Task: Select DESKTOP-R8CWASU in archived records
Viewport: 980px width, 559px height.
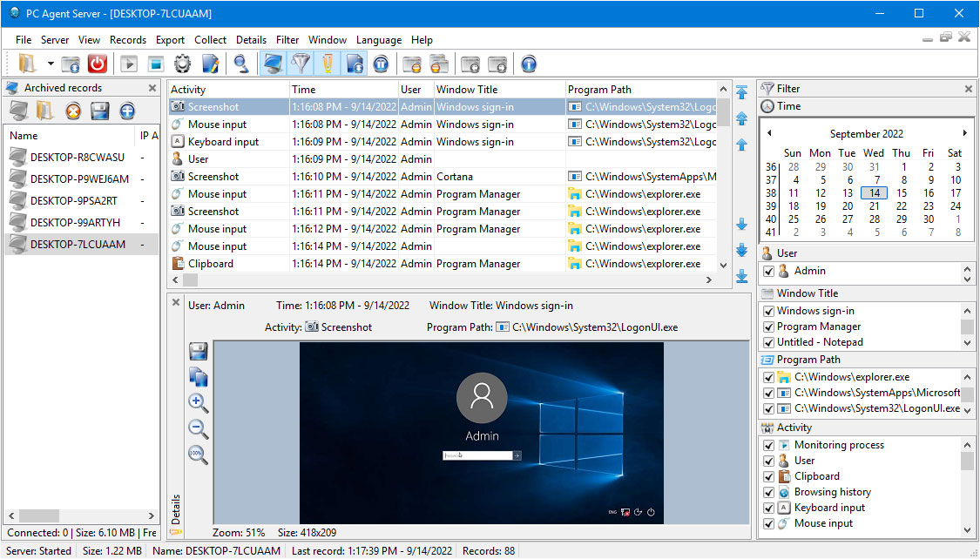Action: pos(77,158)
